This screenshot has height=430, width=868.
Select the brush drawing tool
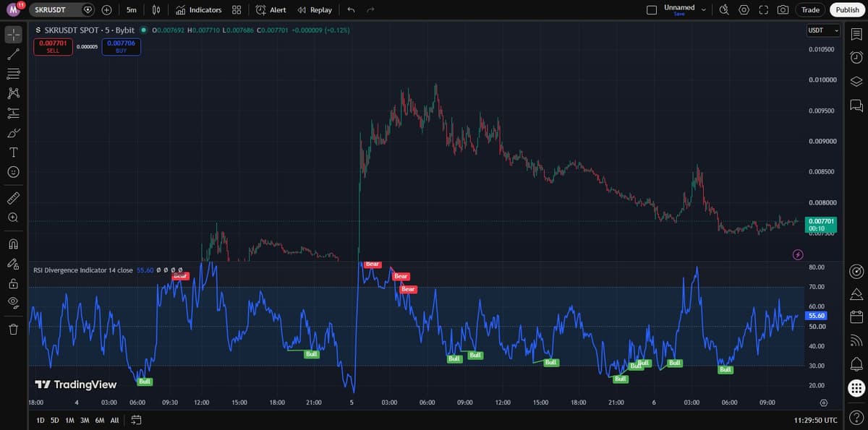(13, 133)
